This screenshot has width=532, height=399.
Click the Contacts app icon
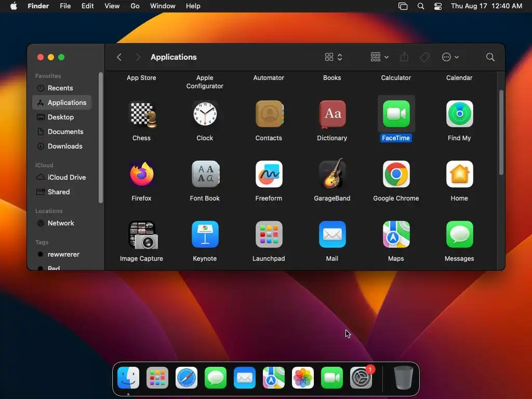269,114
